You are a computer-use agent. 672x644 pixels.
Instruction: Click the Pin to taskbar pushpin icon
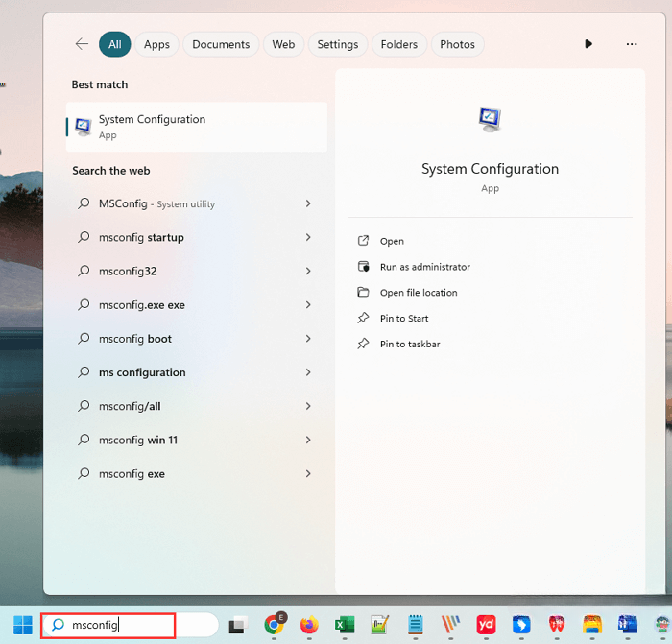(363, 344)
